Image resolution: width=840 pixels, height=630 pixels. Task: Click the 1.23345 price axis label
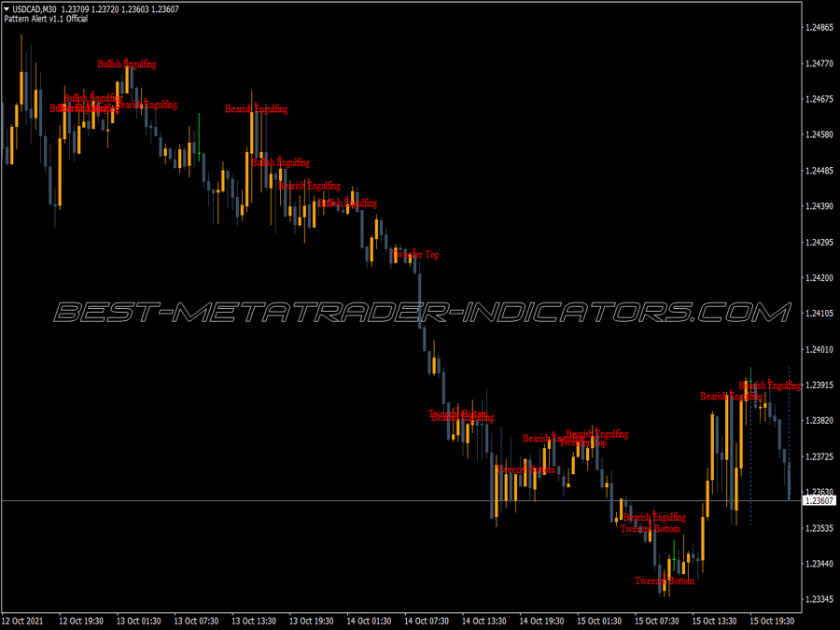(x=819, y=599)
